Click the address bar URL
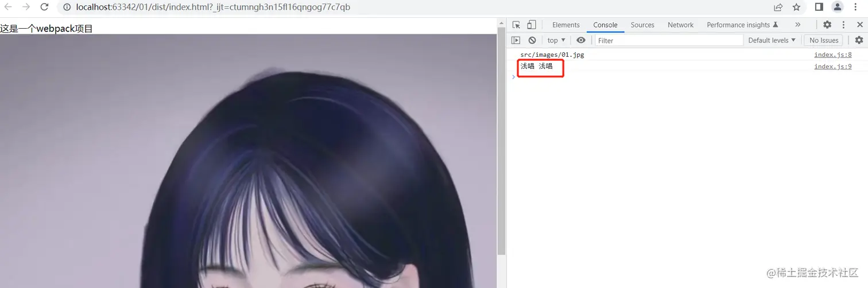 click(x=213, y=7)
